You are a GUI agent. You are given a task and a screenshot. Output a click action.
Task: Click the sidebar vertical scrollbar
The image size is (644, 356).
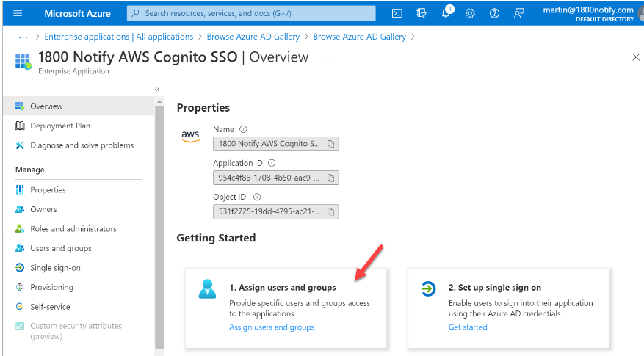pyautogui.click(x=159, y=227)
